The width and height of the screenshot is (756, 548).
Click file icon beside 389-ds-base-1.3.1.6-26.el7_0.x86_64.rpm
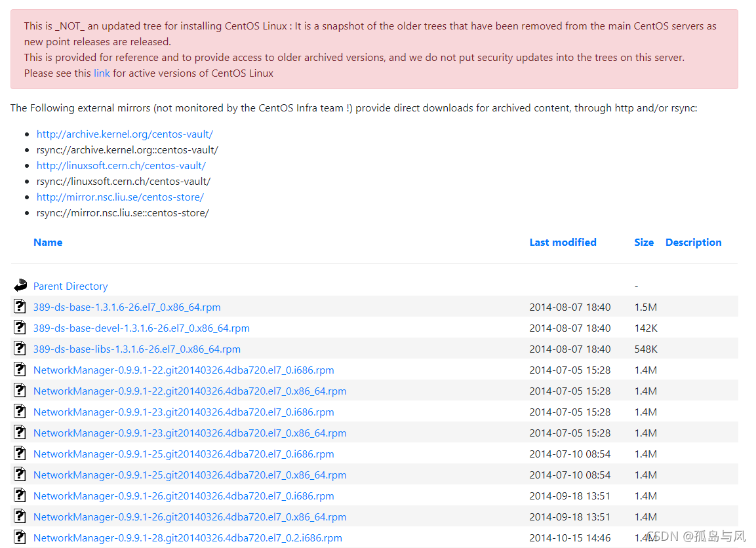[20, 306]
